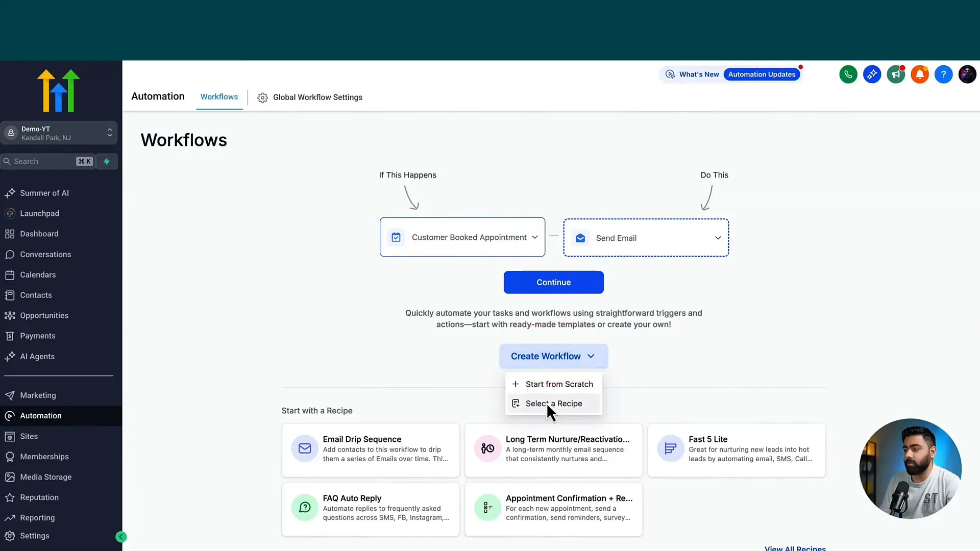Toggle the Create Workflow dropdown

tap(553, 356)
